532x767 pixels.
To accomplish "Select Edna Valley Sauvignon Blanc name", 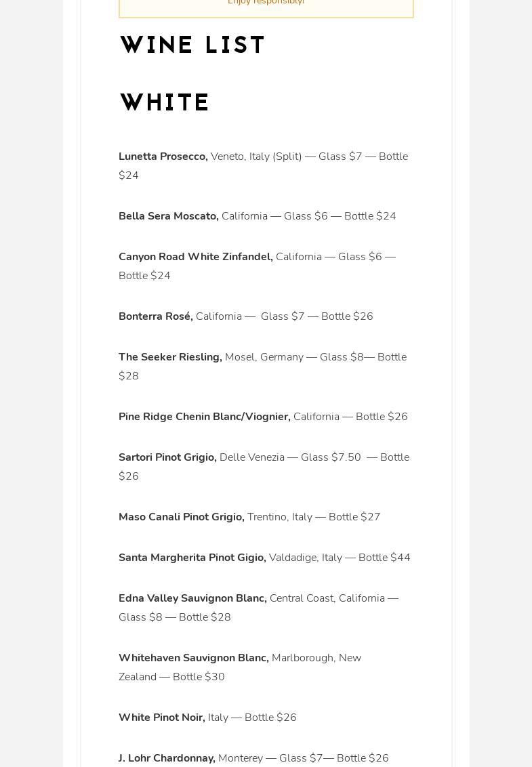I will pos(192,598).
